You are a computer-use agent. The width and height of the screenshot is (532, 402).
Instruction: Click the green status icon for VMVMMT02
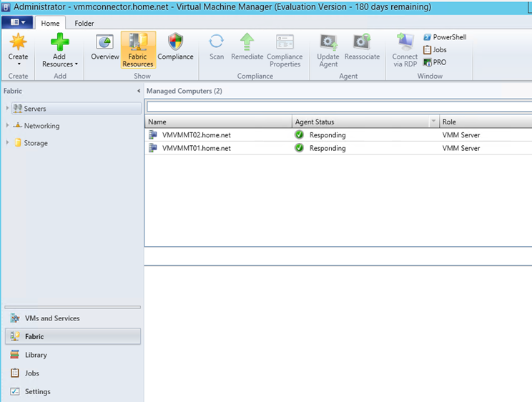[299, 134]
